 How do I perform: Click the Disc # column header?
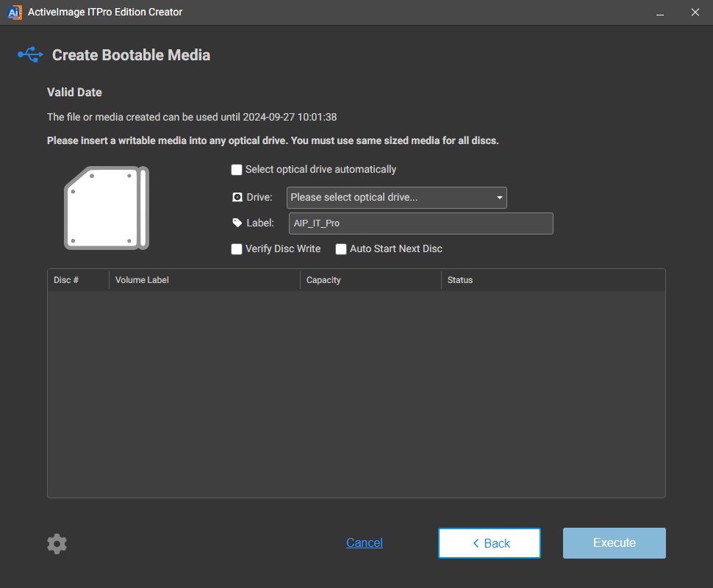[x=78, y=280]
